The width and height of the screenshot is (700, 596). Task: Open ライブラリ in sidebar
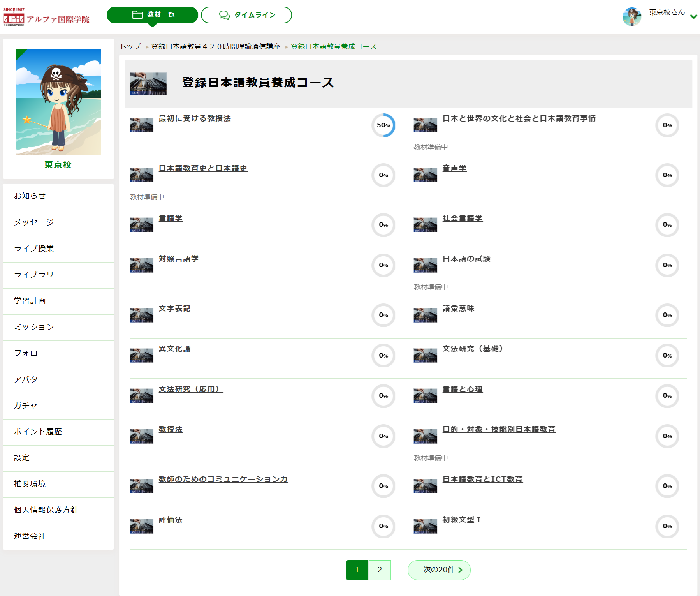click(58, 275)
